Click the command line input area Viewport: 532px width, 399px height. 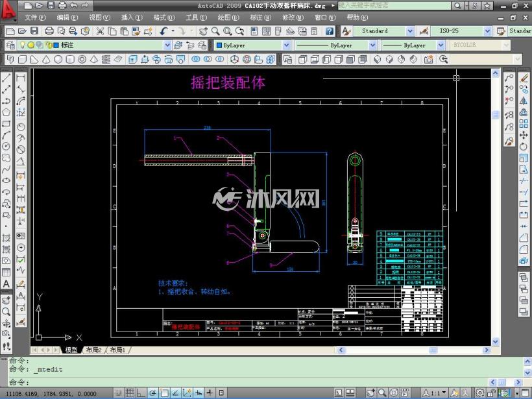pos(249,382)
